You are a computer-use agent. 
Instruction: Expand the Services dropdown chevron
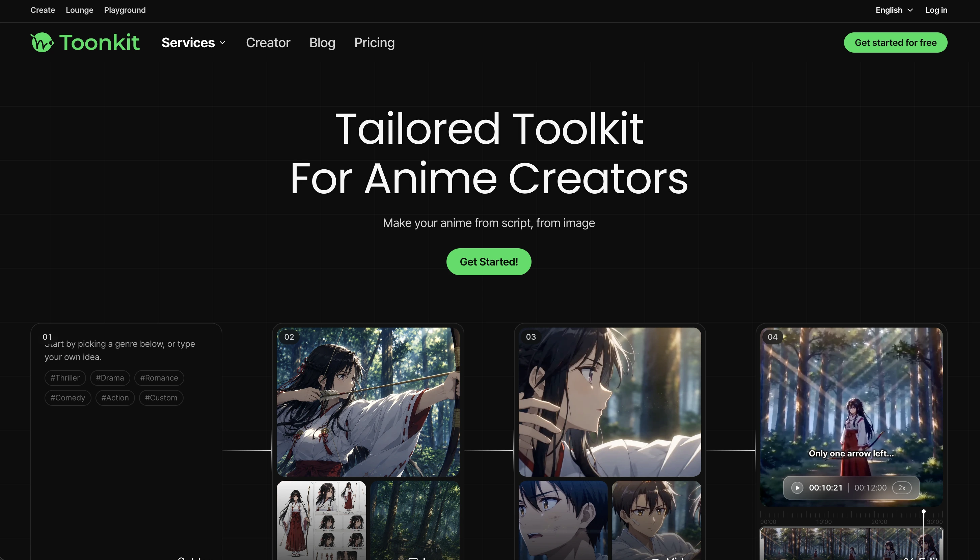click(222, 43)
